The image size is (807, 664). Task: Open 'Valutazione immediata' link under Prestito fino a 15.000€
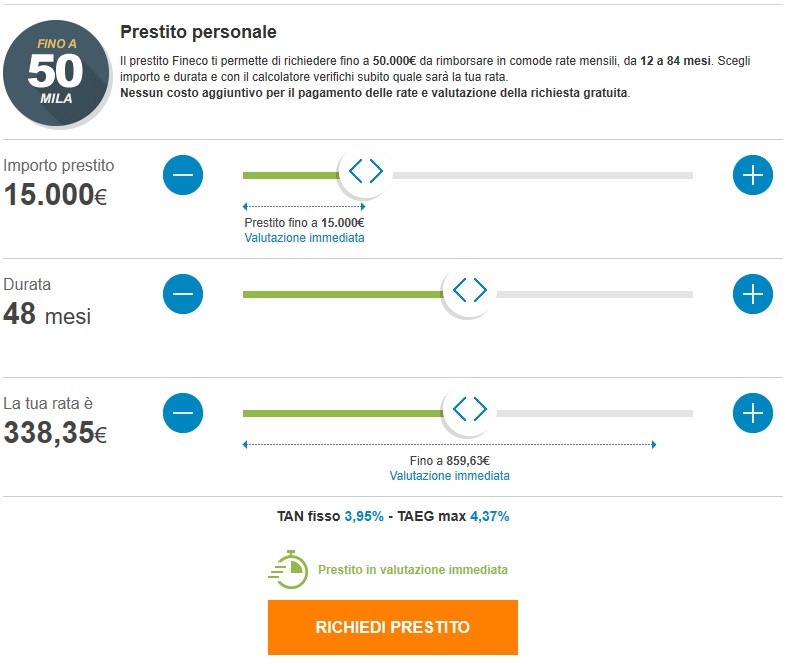304,238
